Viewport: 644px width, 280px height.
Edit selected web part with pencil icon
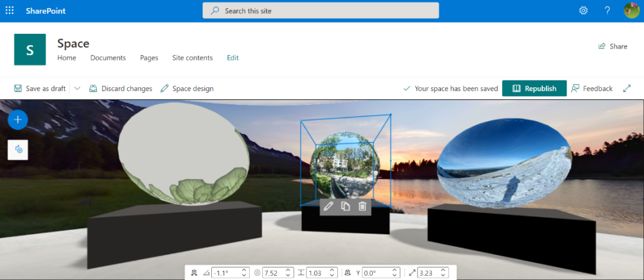(x=328, y=207)
